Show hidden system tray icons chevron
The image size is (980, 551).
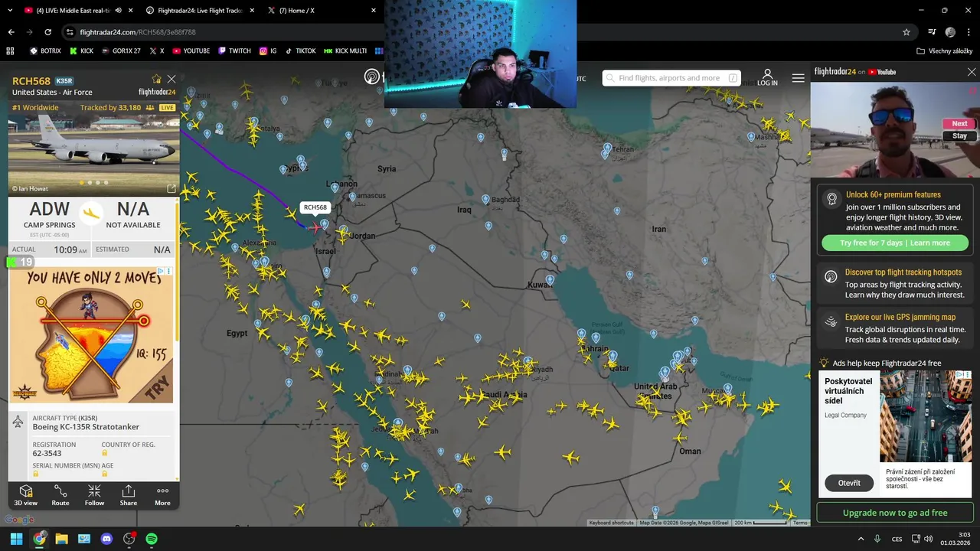click(x=861, y=539)
